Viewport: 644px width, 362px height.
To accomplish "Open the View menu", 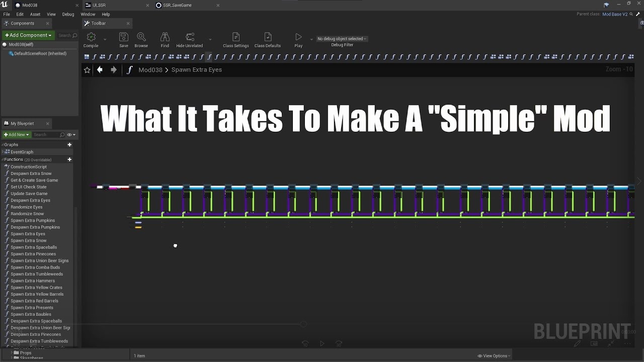I will click(x=51, y=14).
